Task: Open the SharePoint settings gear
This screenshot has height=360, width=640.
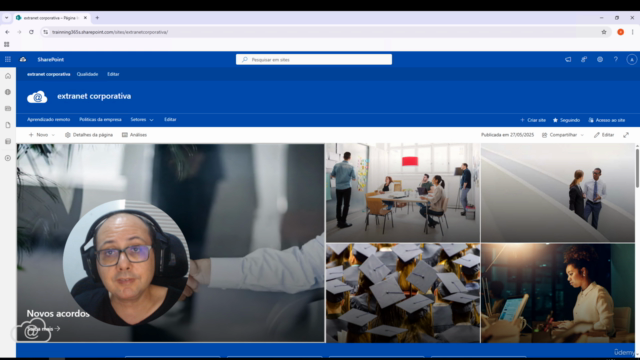Action: [x=600, y=59]
